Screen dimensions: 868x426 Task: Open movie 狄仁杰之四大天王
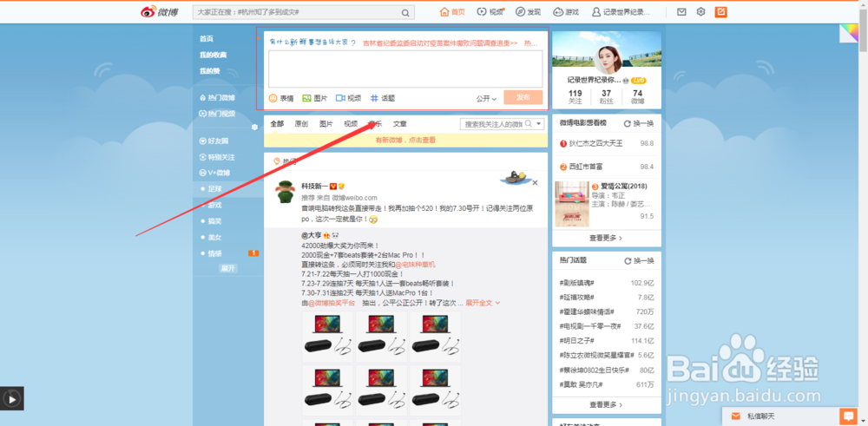point(595,143)
